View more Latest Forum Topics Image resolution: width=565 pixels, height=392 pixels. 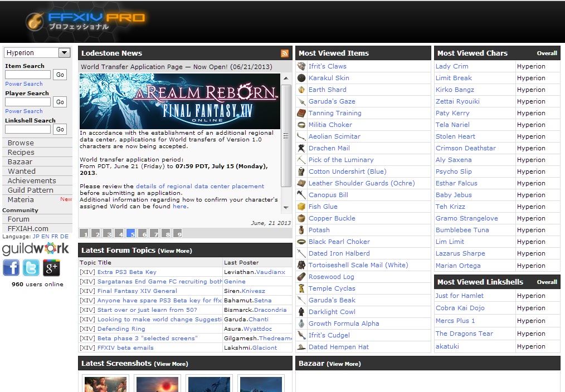coord(175,251)
